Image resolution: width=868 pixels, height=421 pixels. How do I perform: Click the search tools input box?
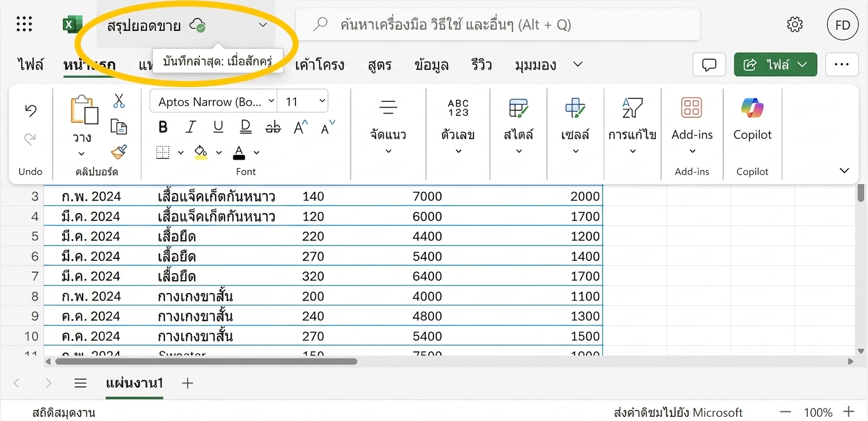coord(498,25)
